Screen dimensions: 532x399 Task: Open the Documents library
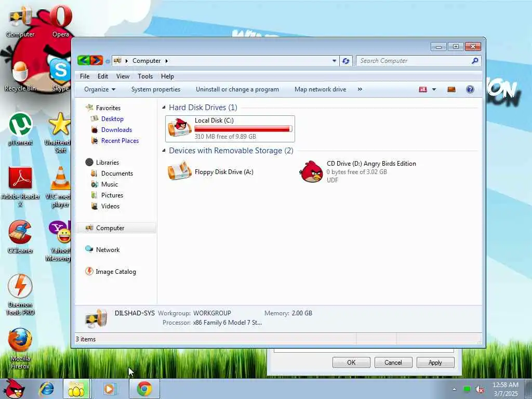click(112, 174)
